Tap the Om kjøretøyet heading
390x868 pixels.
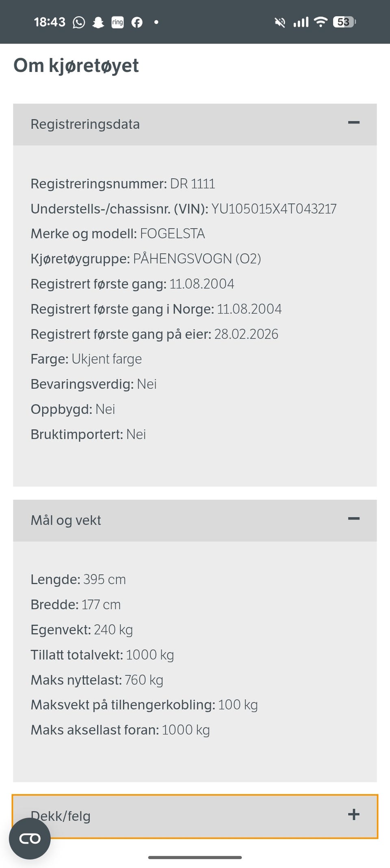[76, 66]
